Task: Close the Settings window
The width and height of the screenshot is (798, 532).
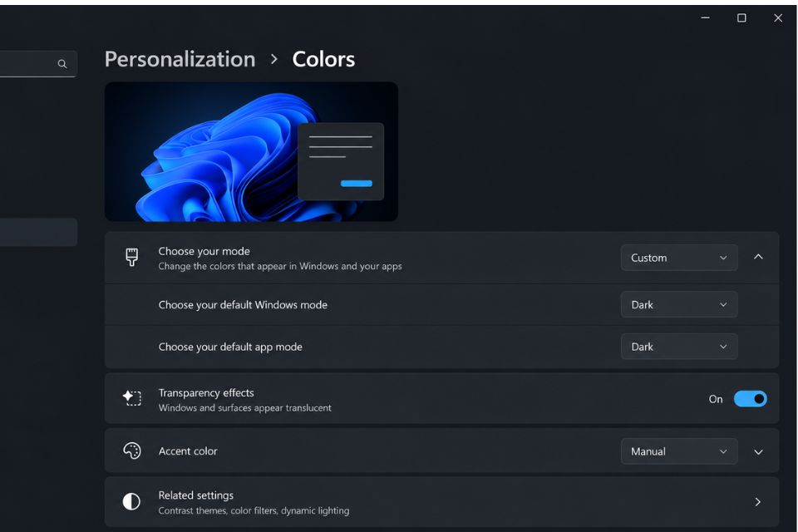Action: tap(778, 17)
